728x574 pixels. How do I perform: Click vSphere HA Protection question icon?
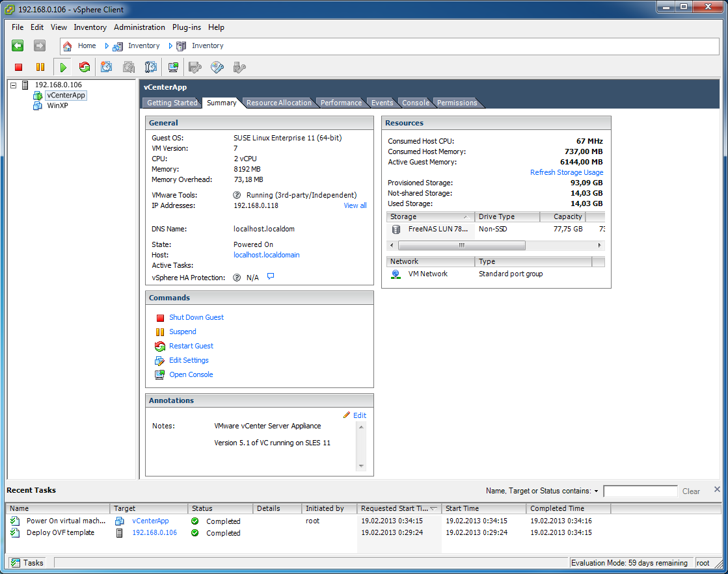coord(237,278)
